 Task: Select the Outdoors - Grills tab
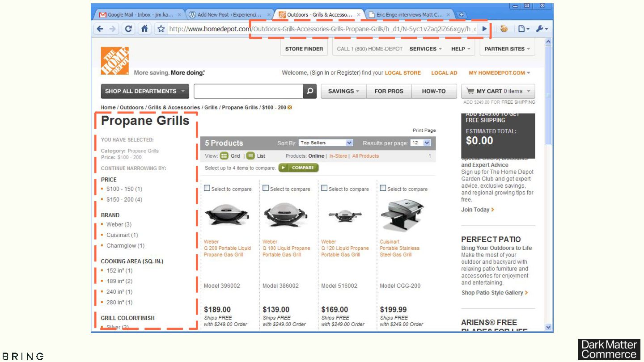319,15
